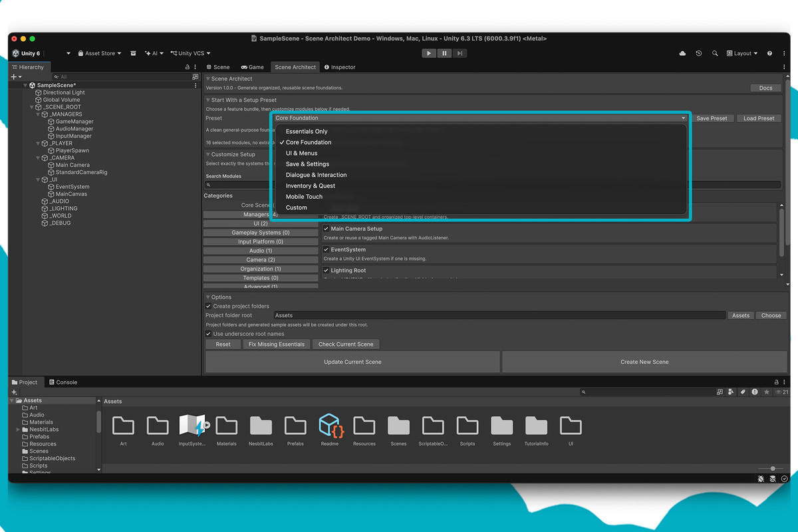The image size is (798, 532).
Task: Open SampleScene context menu dots
Action: [195, 85]
